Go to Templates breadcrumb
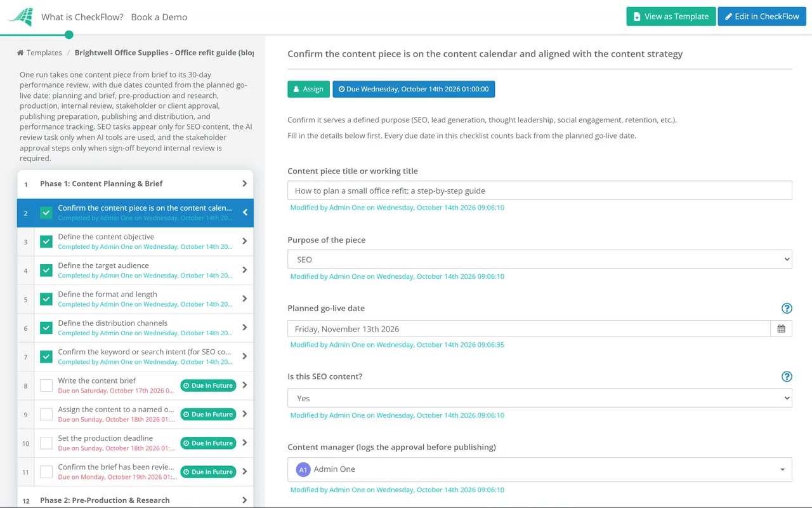The image size is (812, 508). click(x=44, y=53)
